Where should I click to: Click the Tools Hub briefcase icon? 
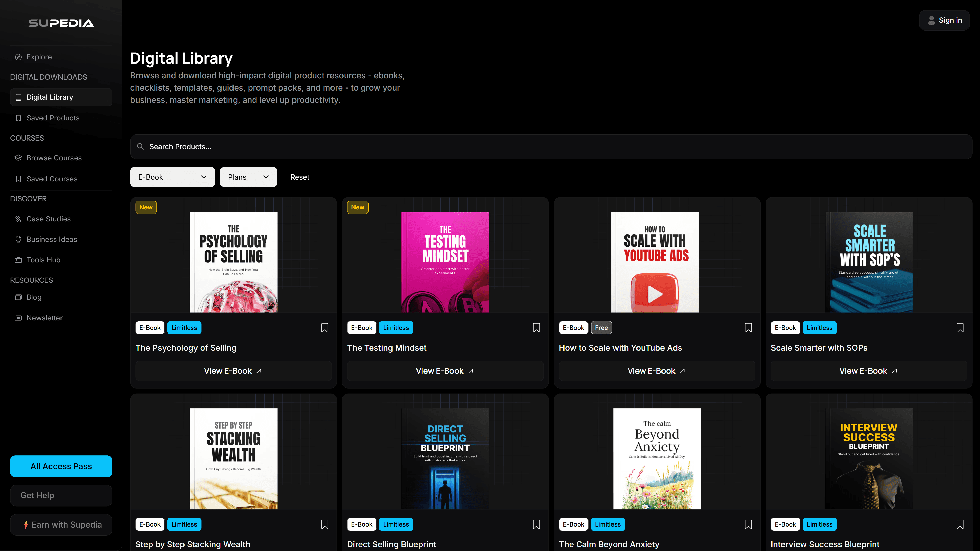[18, 260]
